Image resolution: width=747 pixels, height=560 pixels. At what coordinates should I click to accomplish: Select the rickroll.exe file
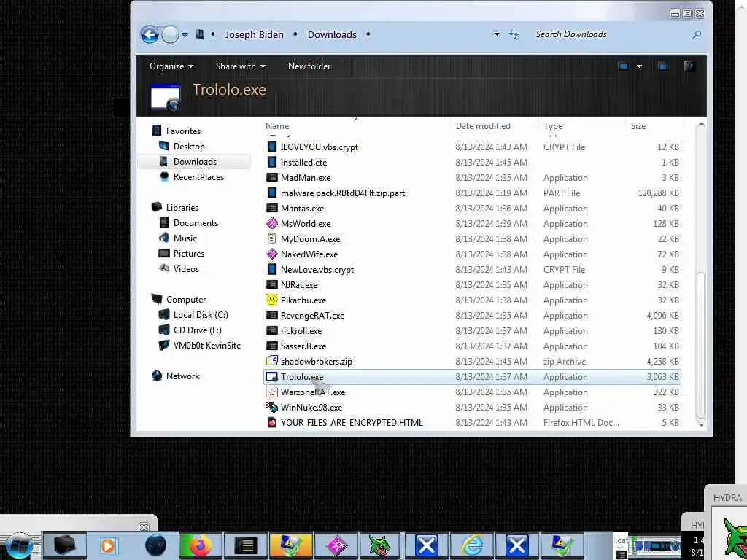pos(301,330)
